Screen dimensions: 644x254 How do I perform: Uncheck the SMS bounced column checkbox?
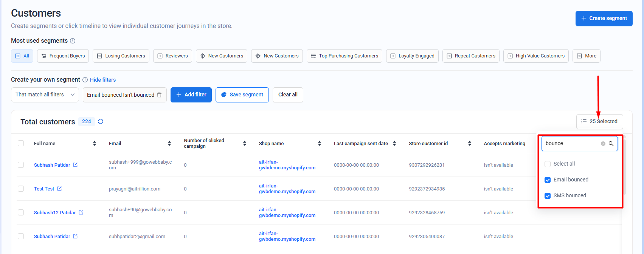[547, 196]
